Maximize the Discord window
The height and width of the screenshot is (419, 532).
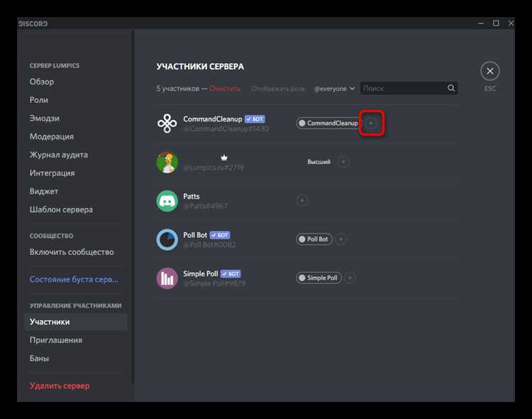[x=496, y=23]
